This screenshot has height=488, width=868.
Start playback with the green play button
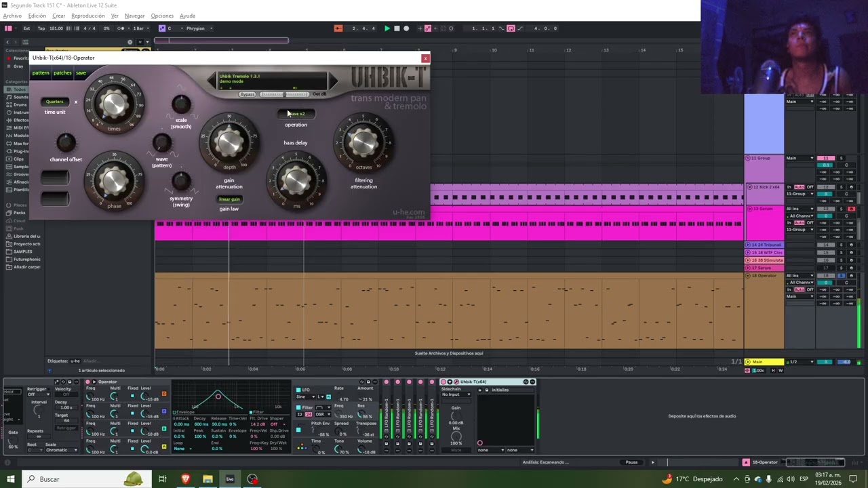point(387,28)
